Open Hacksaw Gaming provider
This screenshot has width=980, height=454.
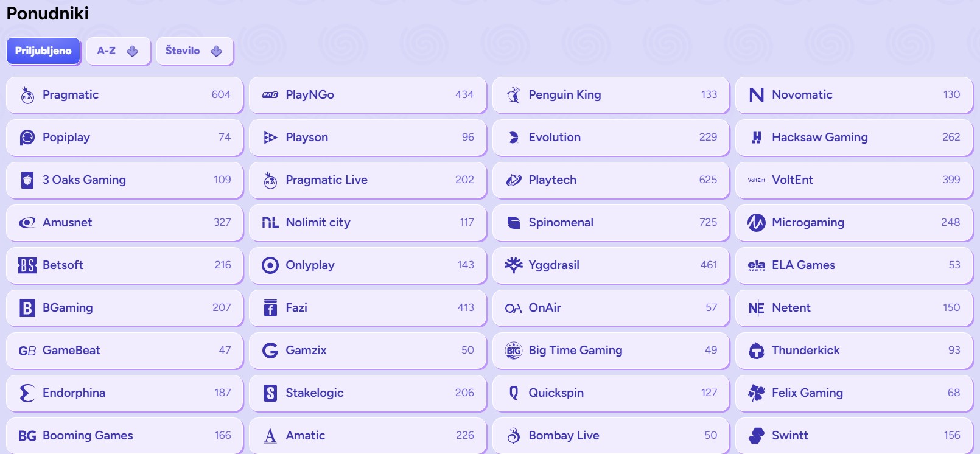click(x=853, y=138)
